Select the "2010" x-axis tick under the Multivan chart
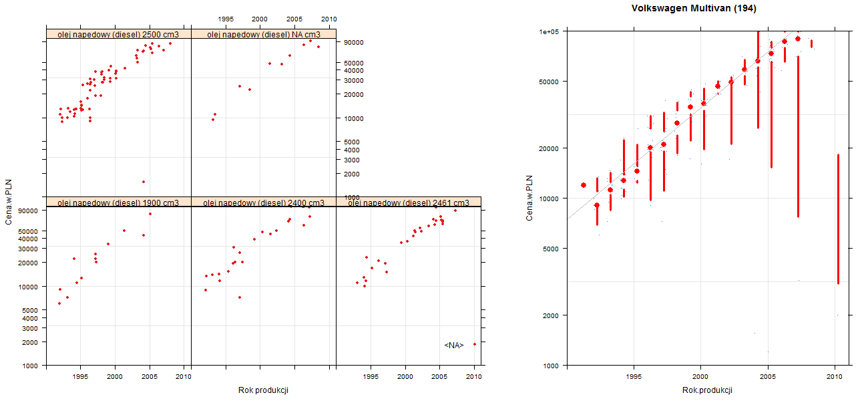The height and width of the screenshot is (401, 868). [x=835, y=376]
